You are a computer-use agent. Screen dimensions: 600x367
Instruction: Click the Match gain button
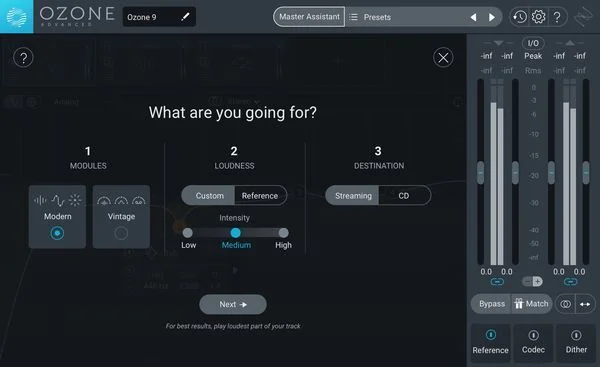532,304
